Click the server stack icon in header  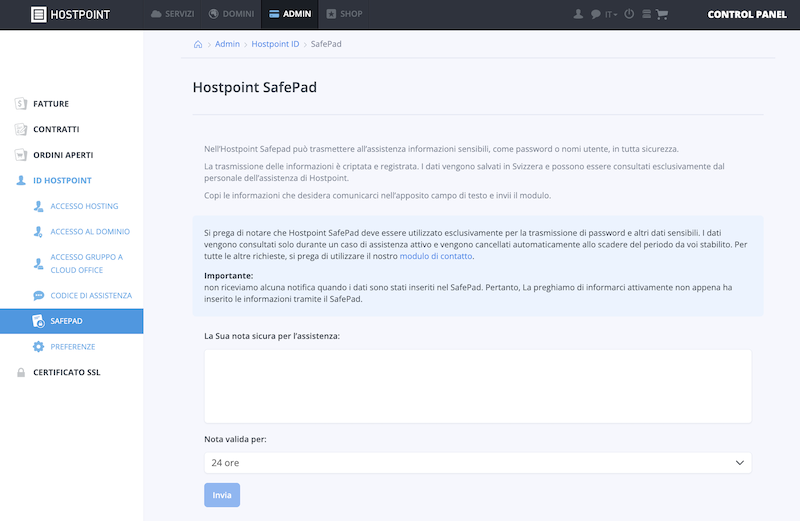point(646,14)
